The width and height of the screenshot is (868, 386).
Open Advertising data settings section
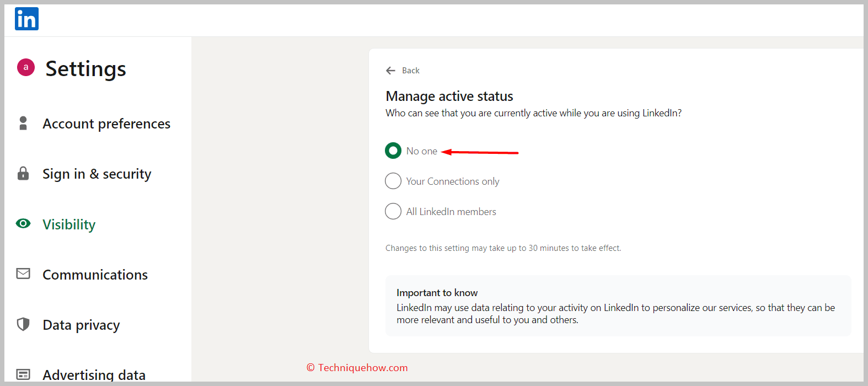94,375
